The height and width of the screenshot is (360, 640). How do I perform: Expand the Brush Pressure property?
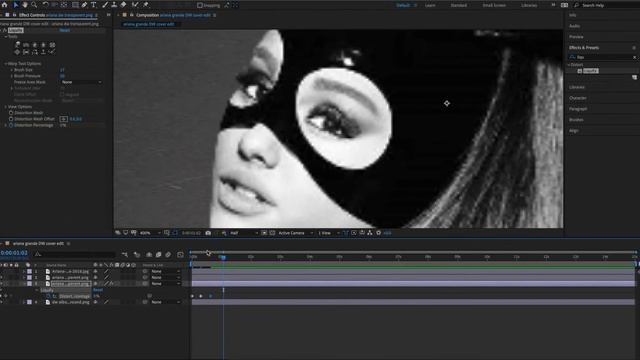[11, 76]
